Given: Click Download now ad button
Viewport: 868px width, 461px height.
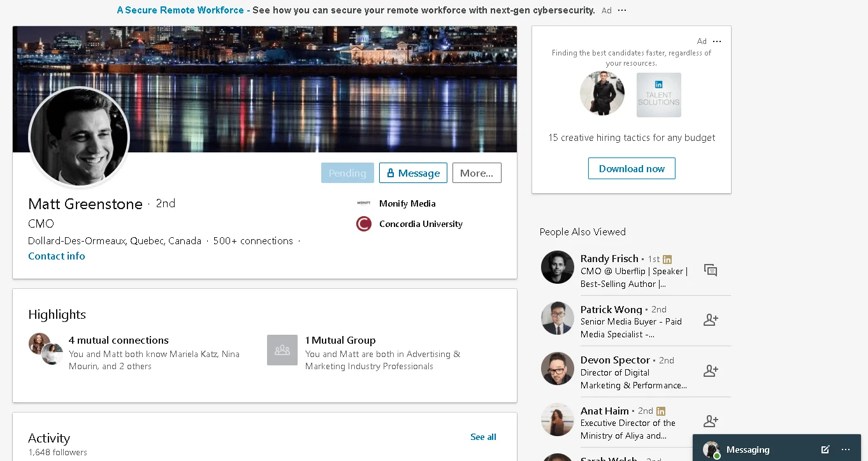Looking at the screenshot, I should pyautogui.click(x=632, y=168).
